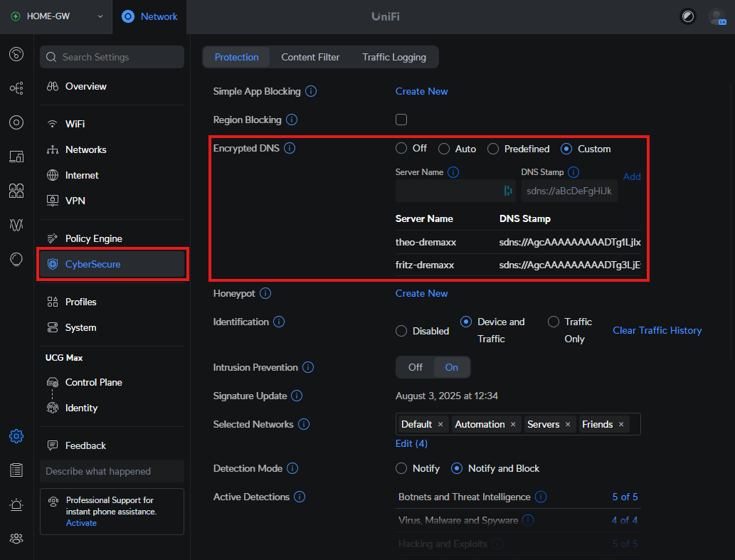Open the CyberSecure section

(x=112, y=264)
